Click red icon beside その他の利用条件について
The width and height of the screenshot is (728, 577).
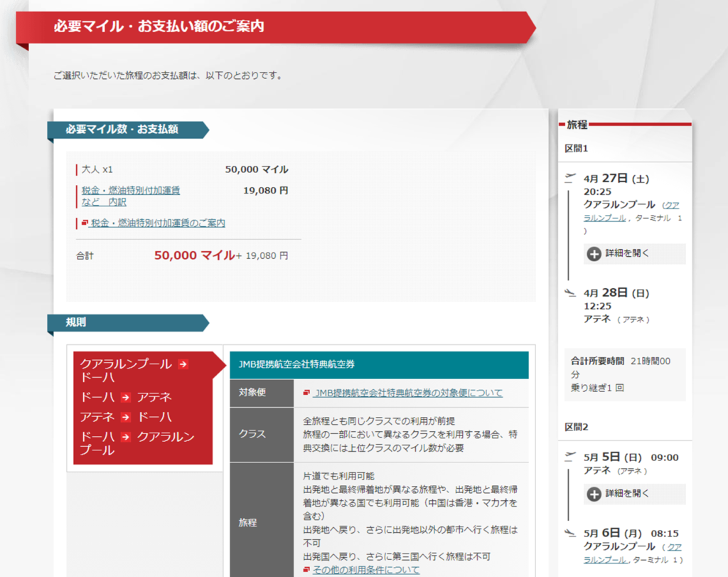306,570
